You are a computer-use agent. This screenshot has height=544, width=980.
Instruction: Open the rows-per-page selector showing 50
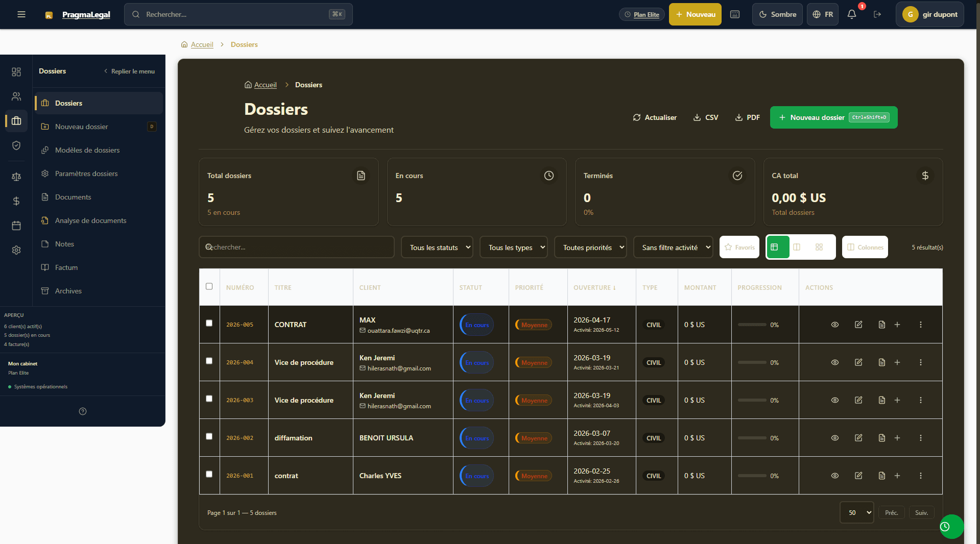[857, 512]
